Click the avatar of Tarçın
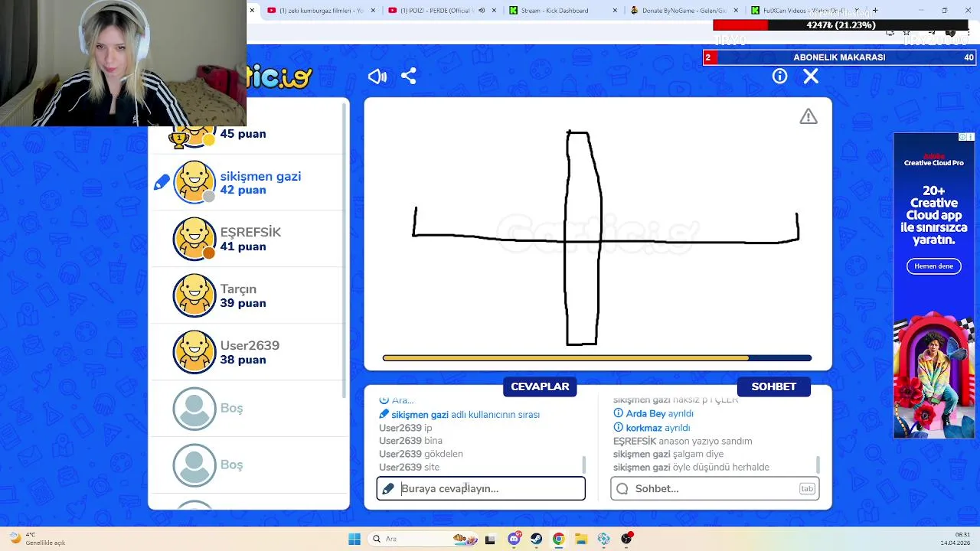The image size is (980, 551). pyautogui.click(x=194, y=295)
